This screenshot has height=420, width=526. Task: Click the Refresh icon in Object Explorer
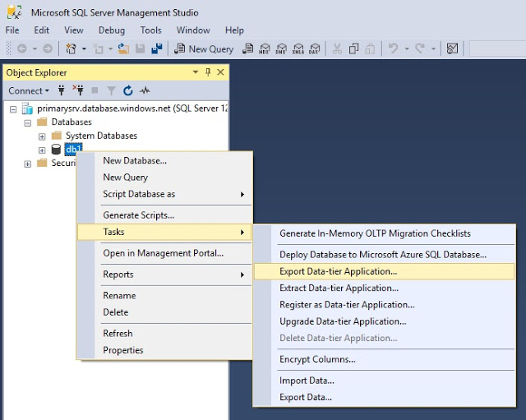128,90
